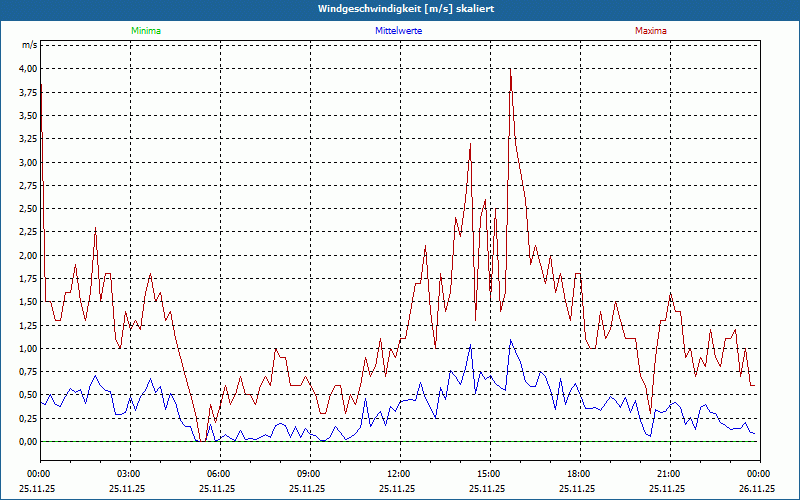Click the 12:00 time axis label
The width and height of the screenshot is (800, 500).
click(399, 473)
